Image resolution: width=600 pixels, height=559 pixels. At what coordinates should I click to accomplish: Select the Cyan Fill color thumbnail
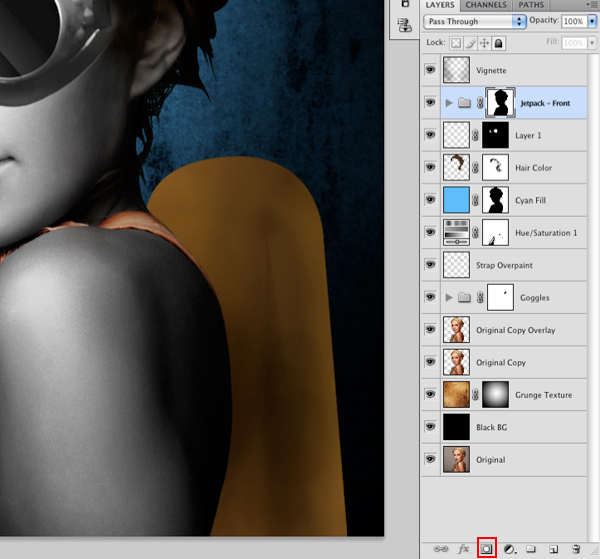(456, 200)
